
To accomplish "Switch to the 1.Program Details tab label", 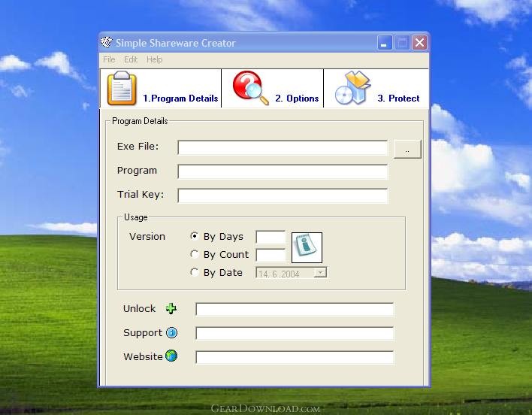I will (180, 98).
